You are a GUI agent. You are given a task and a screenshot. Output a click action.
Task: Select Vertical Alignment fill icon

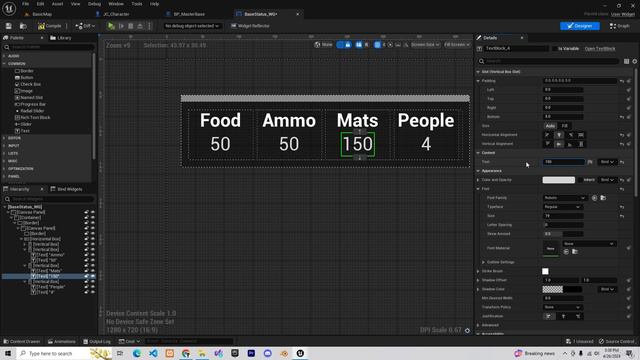[581, 144]
